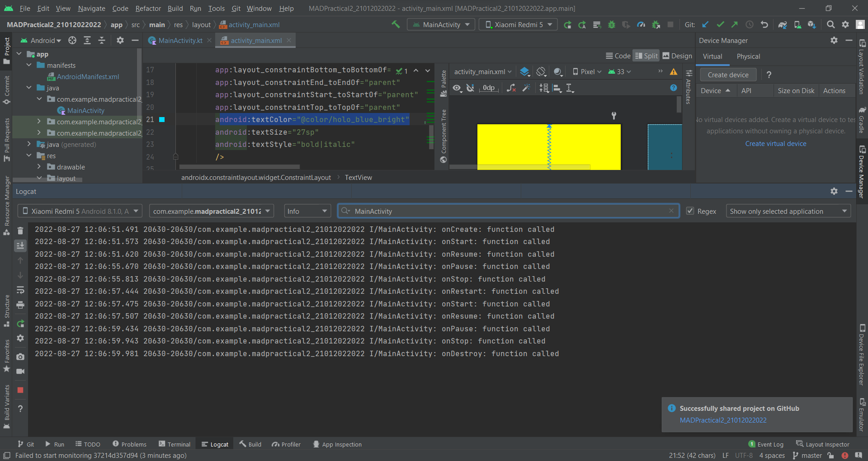This screenshot has height=461, width=868.
Task: Open the Refactor menu
Action: coord(148,8)
